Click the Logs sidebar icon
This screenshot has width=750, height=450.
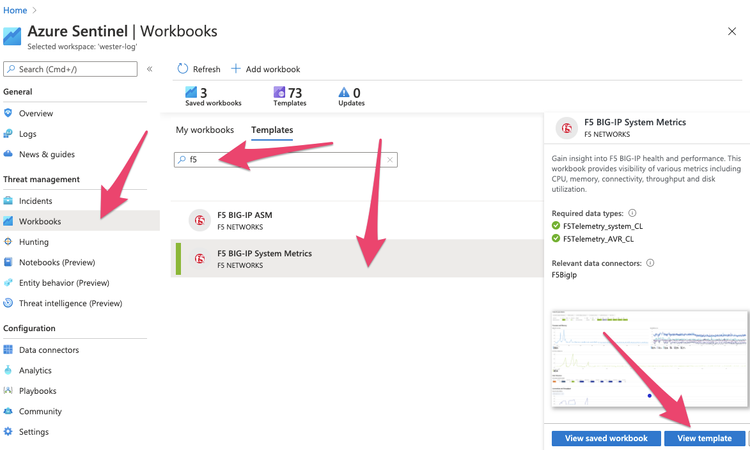point(9,134)
